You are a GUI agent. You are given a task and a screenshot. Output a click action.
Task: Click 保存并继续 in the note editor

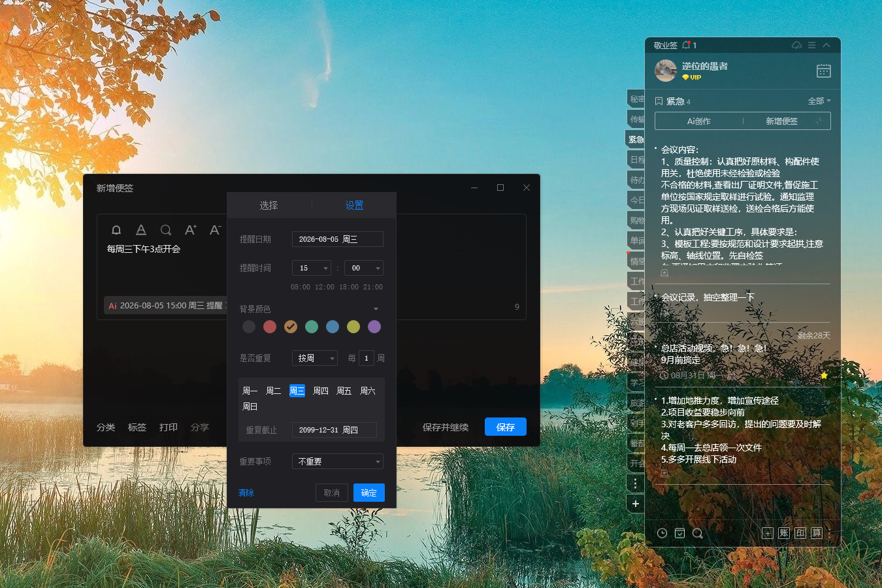point(446,427)
